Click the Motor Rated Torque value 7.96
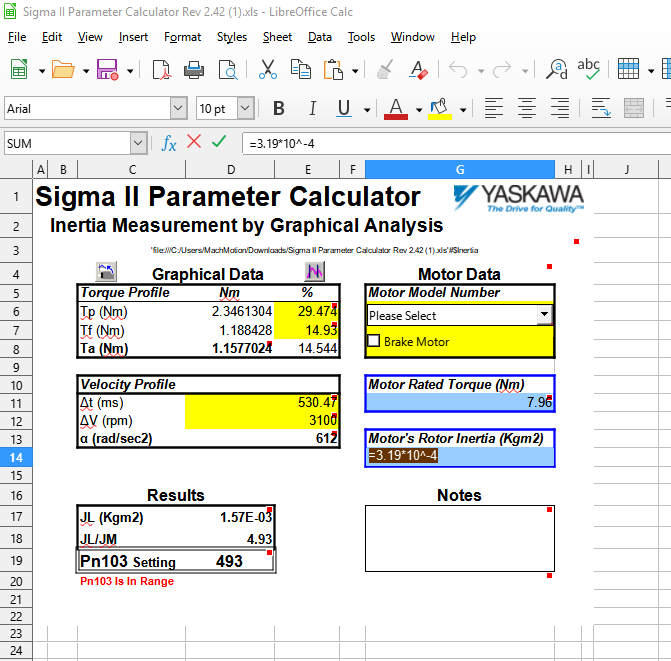The image size is (671, 661). click(x=460, y=402)
